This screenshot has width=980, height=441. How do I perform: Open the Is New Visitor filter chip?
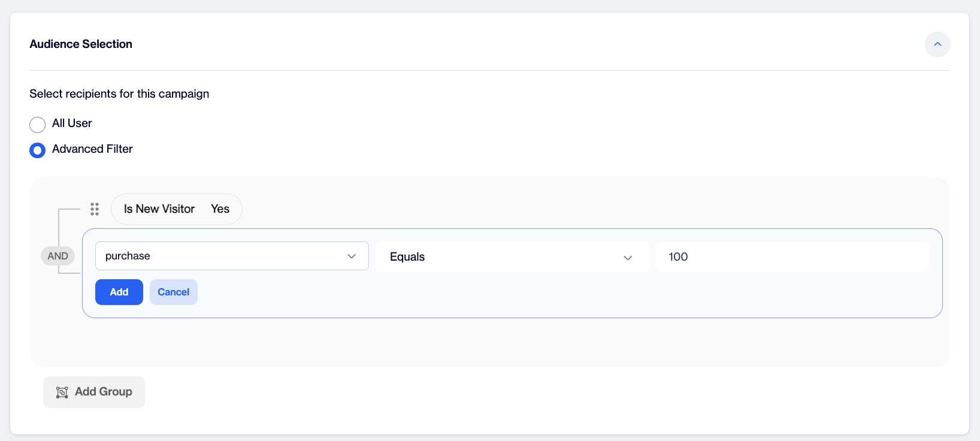(177, 209)
